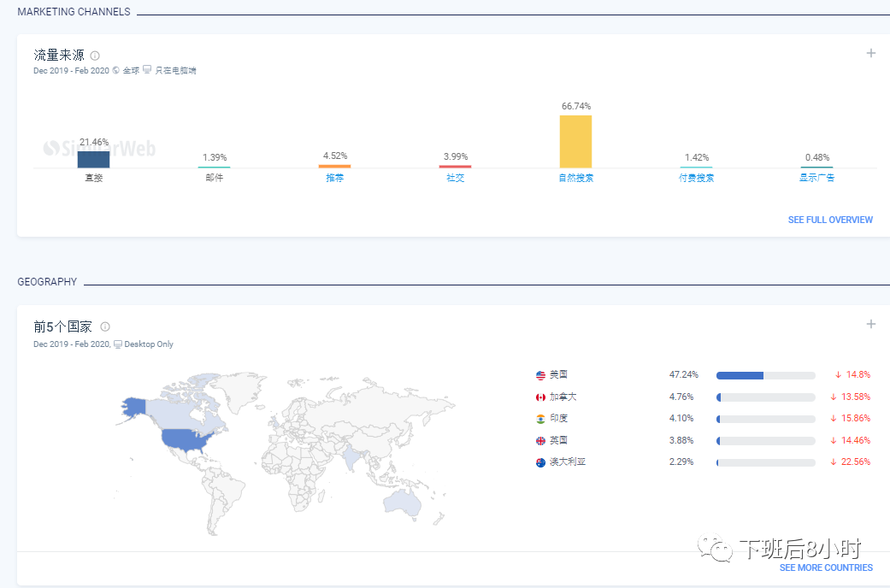Click the GEOGRAPHY section heading
890x588 pixels.
coord(47,282)
